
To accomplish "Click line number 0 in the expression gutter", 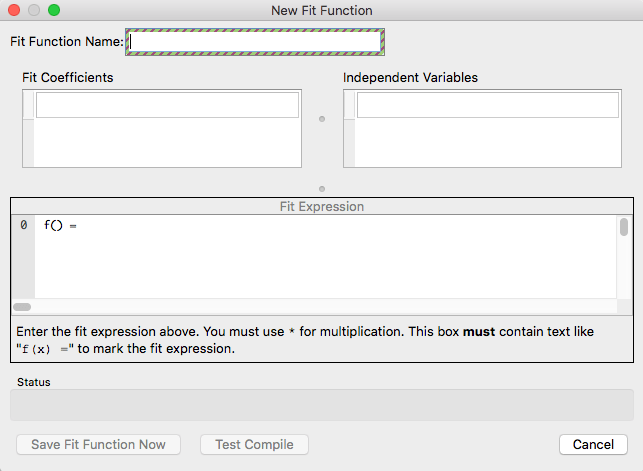I will pos(23,226).
